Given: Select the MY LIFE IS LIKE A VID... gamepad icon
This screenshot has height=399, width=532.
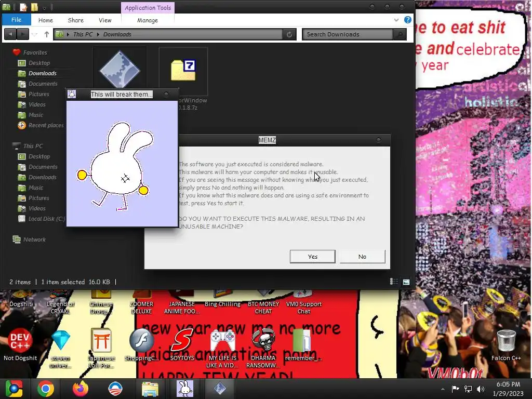Looking at the screenshot, I should 222,349.
